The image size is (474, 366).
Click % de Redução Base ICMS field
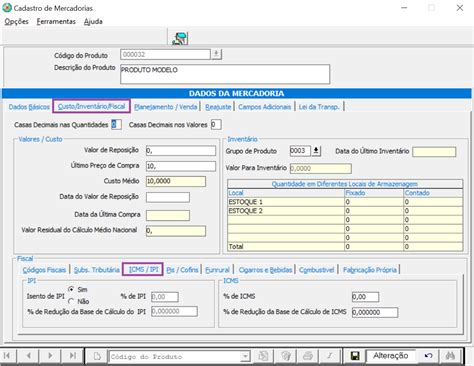[375, 312]
